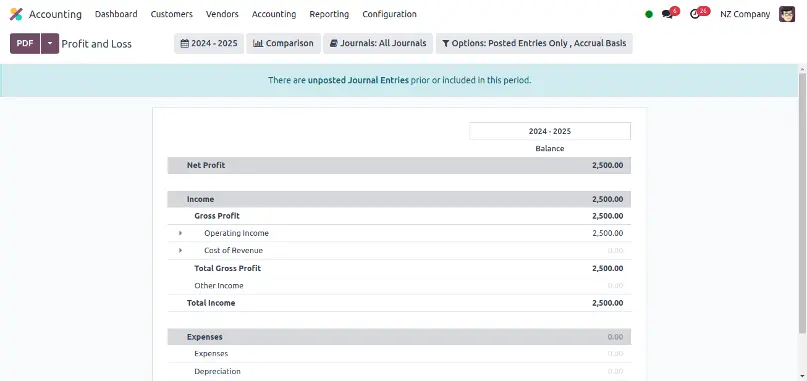Open the Comparison filter
The image size is (807, 381).
click(x=283, y=44)
